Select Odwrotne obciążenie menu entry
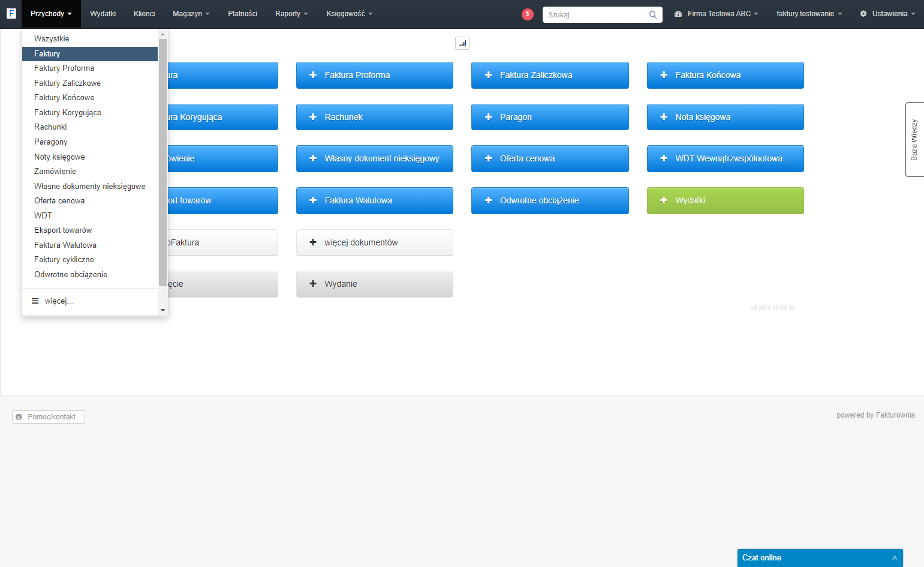924x567 pixels. click(90, 275)
